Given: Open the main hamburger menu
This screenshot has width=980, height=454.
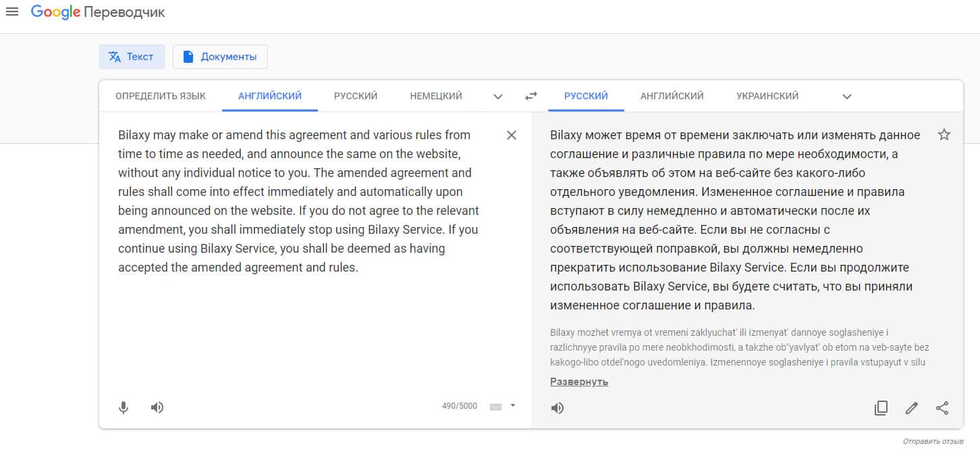Looking at the screenshot, I should [x=12, y=12].
